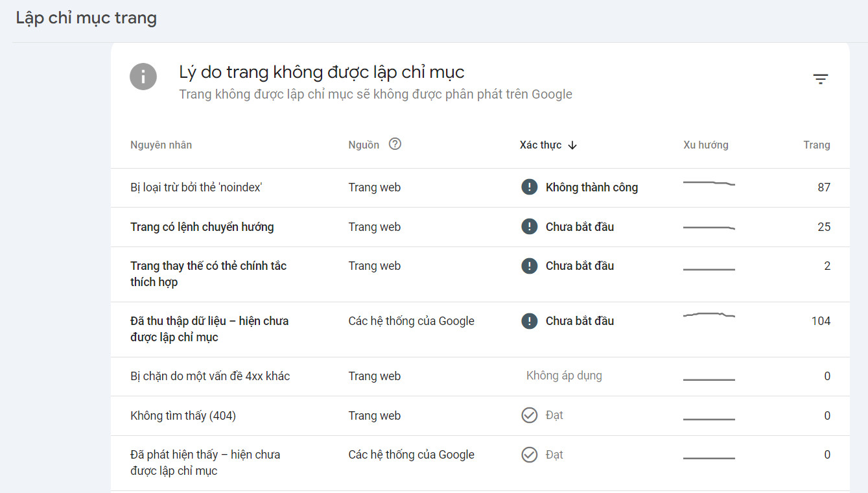Click the page count 25
This screenshot has width=868, height=493.
pyautogui.click(x=824, y=227)
